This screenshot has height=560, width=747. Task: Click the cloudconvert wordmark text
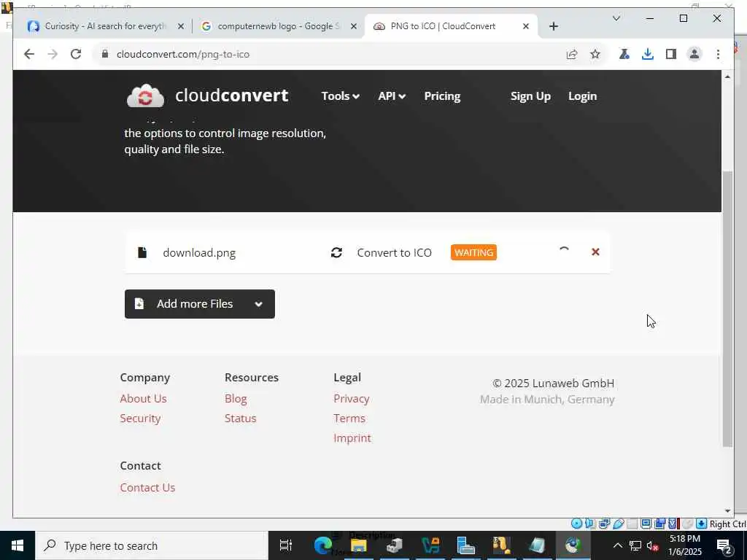[x=231, y=96]
